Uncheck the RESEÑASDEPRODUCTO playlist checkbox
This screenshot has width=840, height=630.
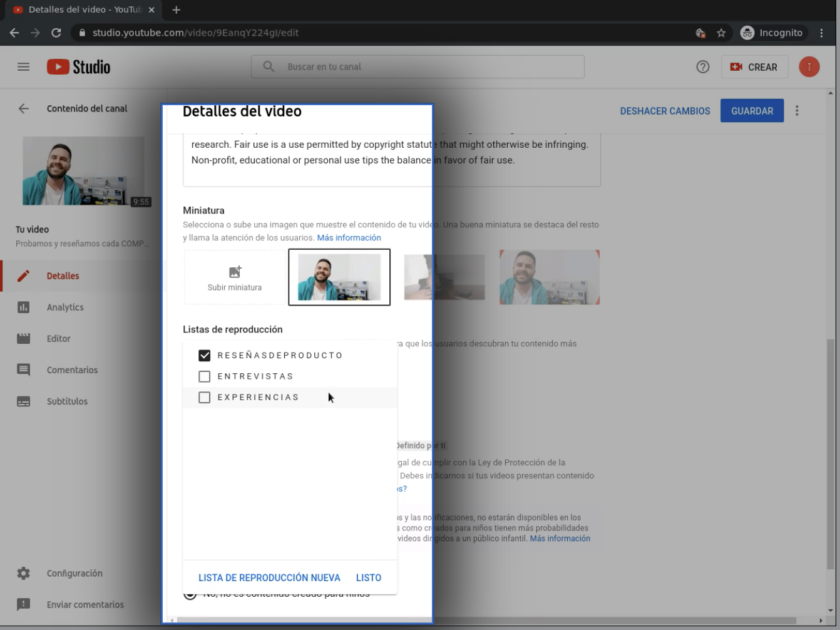pyautogui.click(x=204, y=355)
